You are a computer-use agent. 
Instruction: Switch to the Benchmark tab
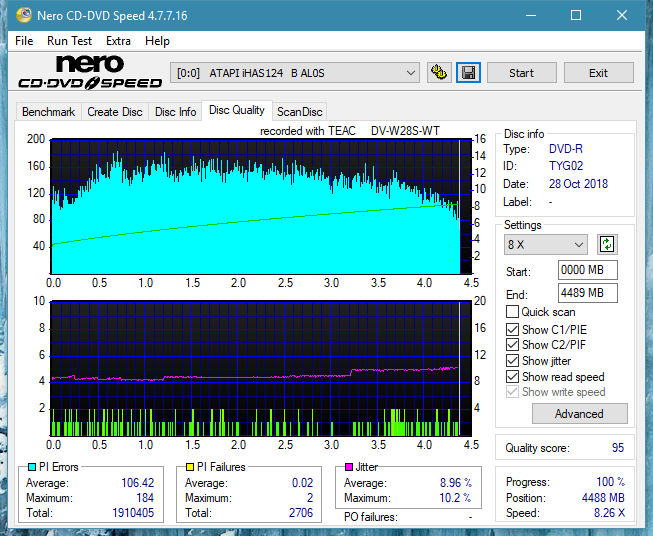pos(49,112)
